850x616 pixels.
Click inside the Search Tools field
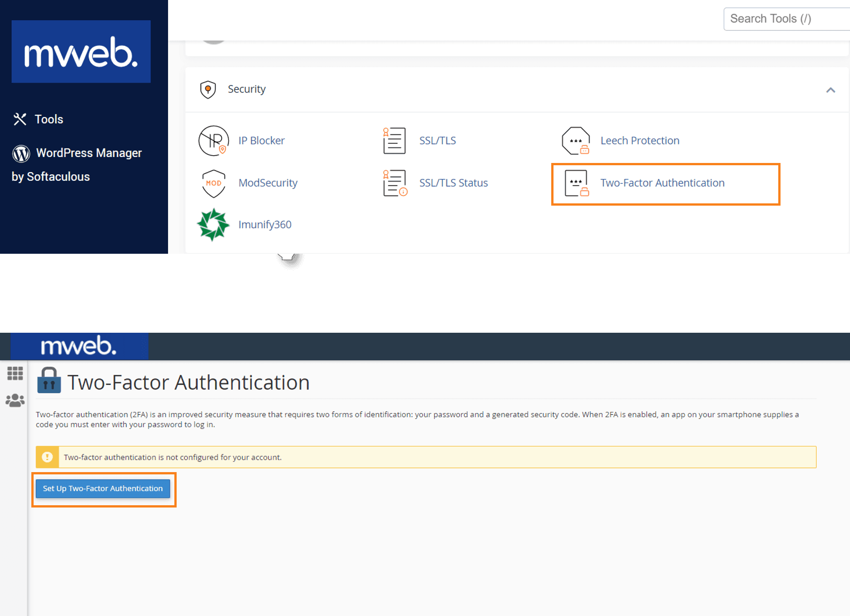point(786,19)
